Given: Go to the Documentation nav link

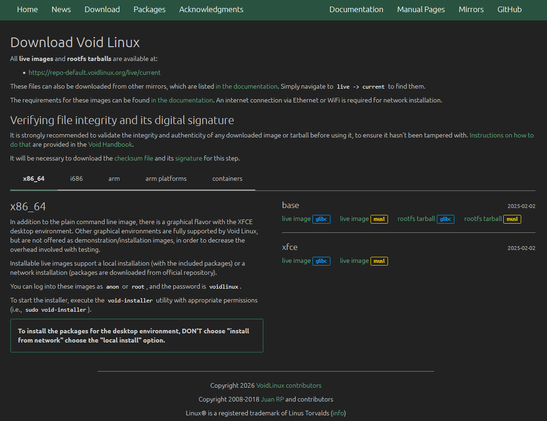Looking at the screenshot, I should [356, 9].
